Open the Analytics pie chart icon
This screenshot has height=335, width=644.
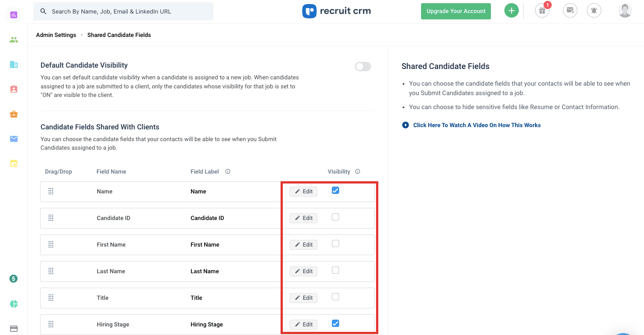tap(14, 304)
